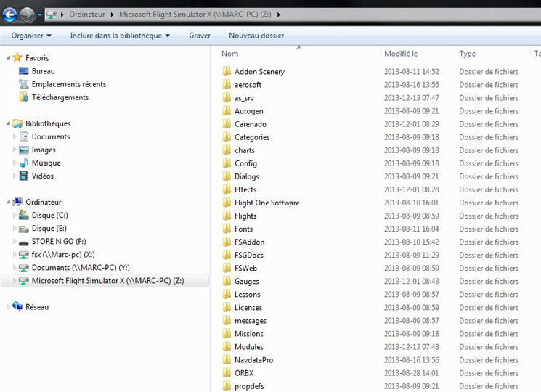Open the Vidéos film icon

pos(24,176)
